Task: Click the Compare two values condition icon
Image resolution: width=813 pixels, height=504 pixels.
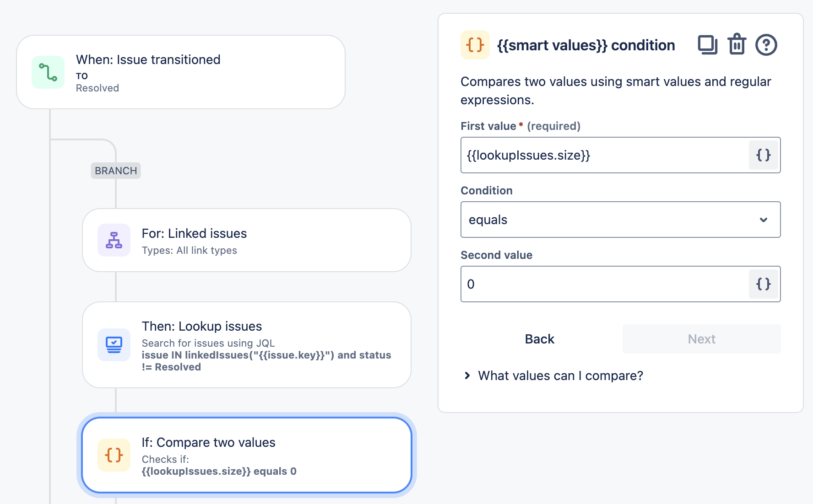Action: [x=114, y=455]
